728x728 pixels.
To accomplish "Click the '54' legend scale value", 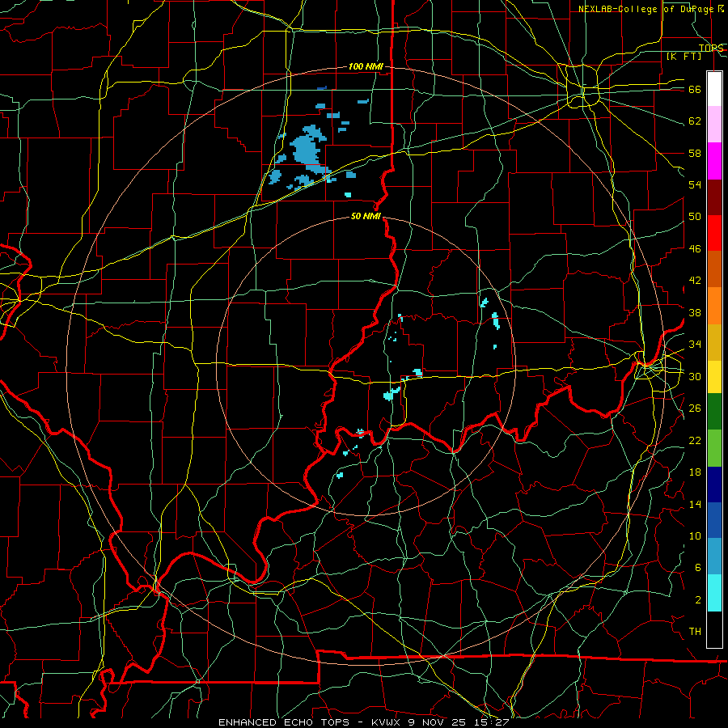I will (x=695, y=184).
